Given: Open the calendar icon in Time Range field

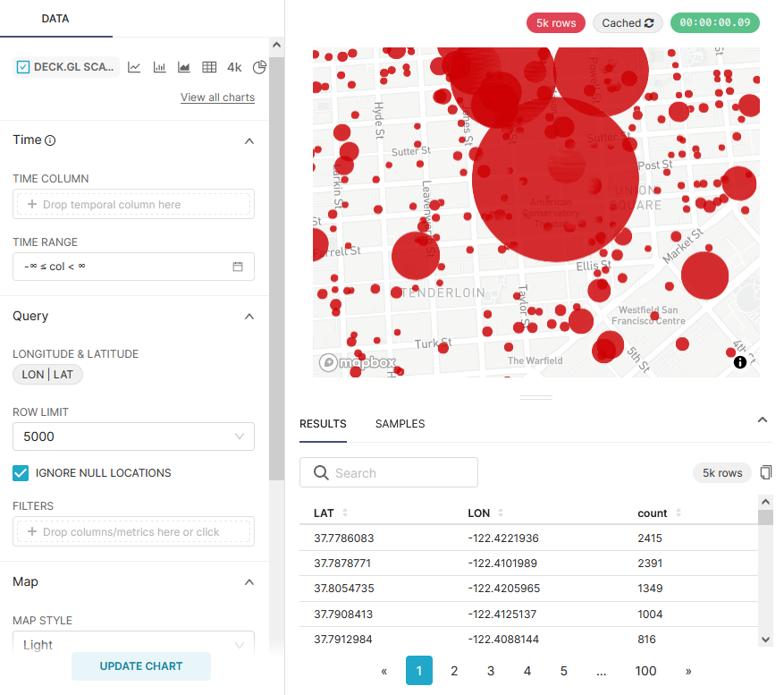Looking at the screenshot, I should 240,266.
